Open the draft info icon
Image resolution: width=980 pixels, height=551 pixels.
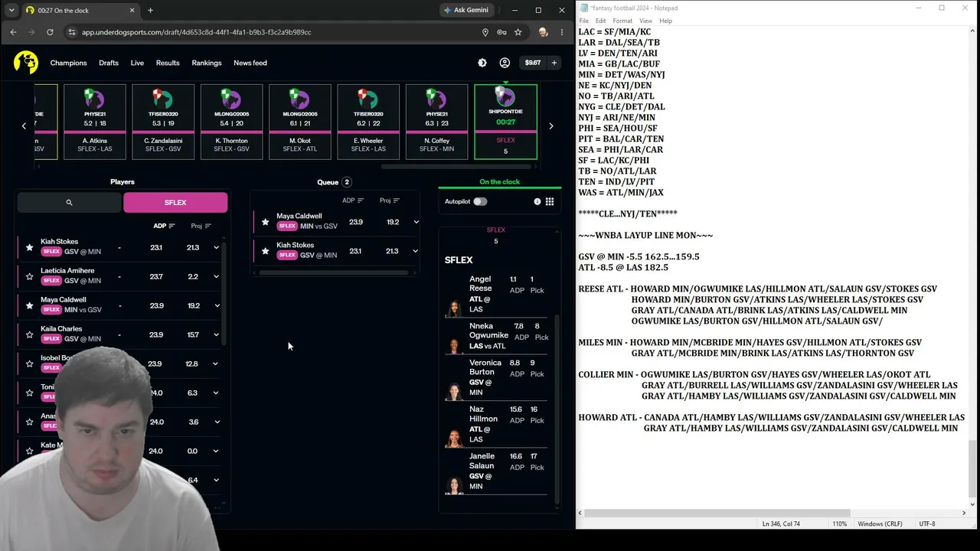tap(537, 201)
